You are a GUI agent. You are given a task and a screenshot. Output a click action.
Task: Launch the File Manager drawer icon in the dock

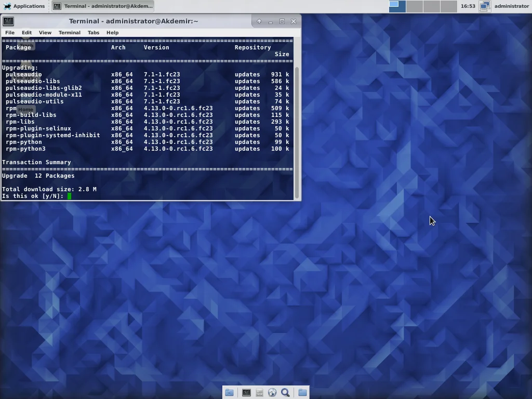pos(260,393)
